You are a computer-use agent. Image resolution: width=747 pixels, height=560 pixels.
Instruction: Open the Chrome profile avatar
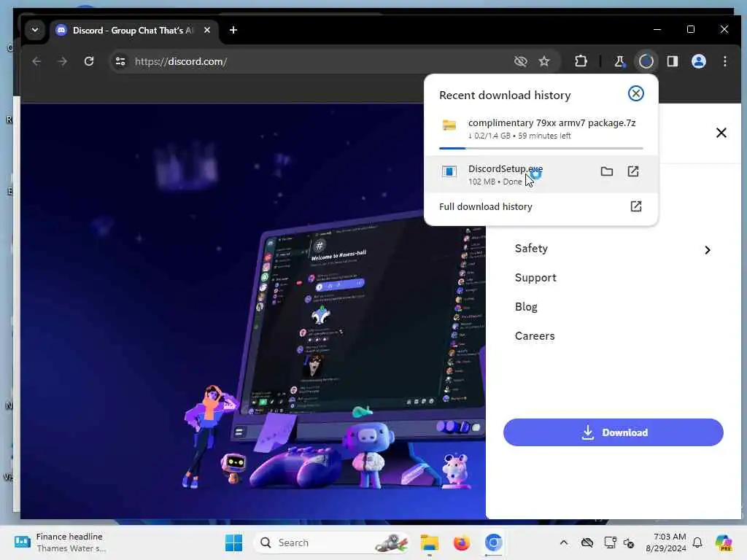pos(698,61)
